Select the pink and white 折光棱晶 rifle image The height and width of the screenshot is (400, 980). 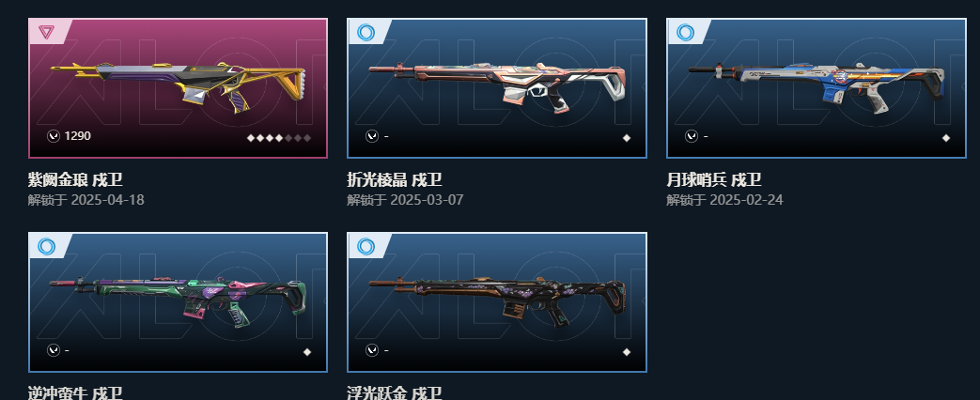[x=497, y=86]
